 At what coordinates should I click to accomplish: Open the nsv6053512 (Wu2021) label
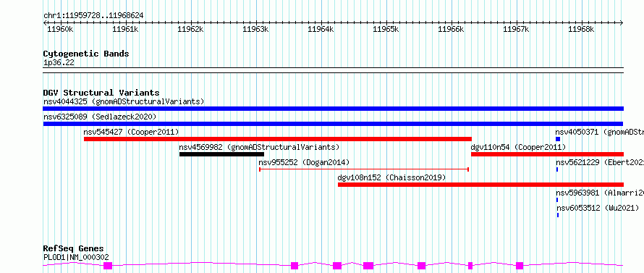tap(598, 208)
